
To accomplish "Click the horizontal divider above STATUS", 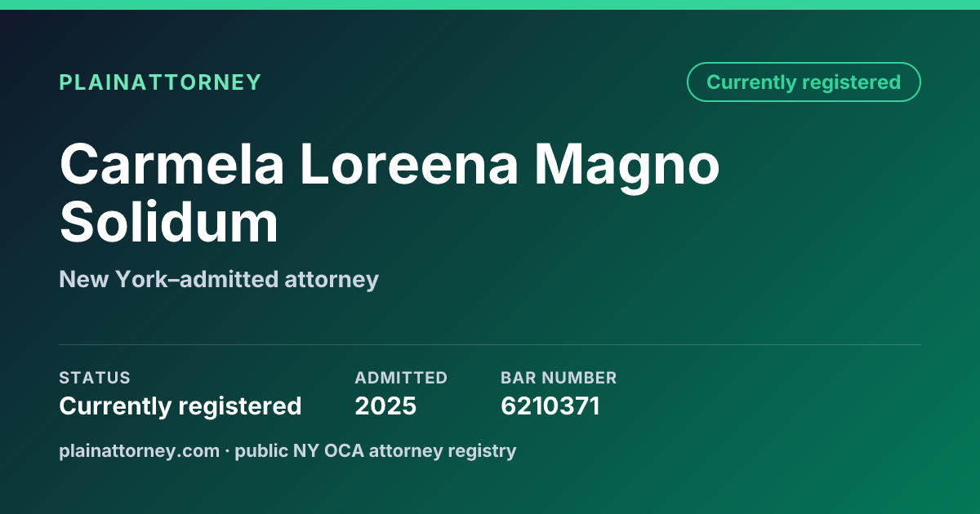I will point(490,344).
